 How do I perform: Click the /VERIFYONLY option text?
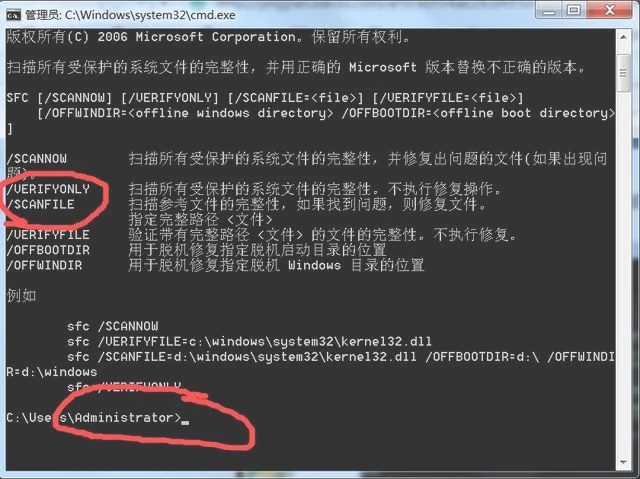coord(48,189)
